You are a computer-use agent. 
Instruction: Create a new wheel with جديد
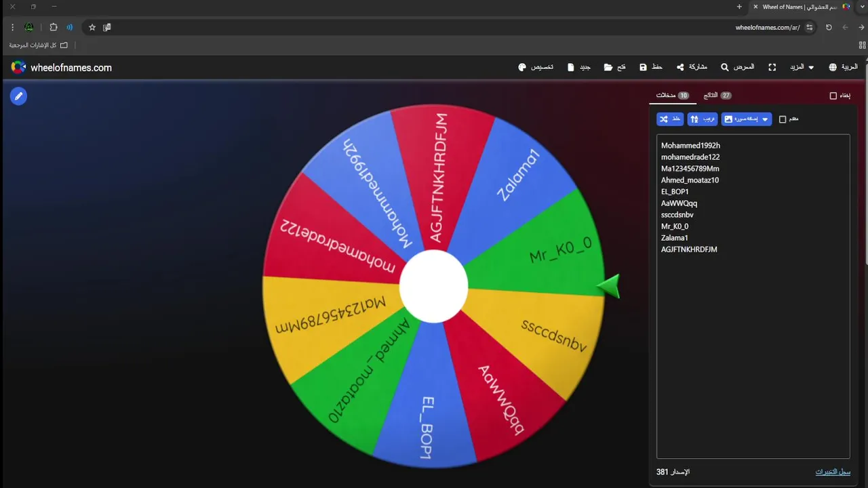tap(578, 67)
